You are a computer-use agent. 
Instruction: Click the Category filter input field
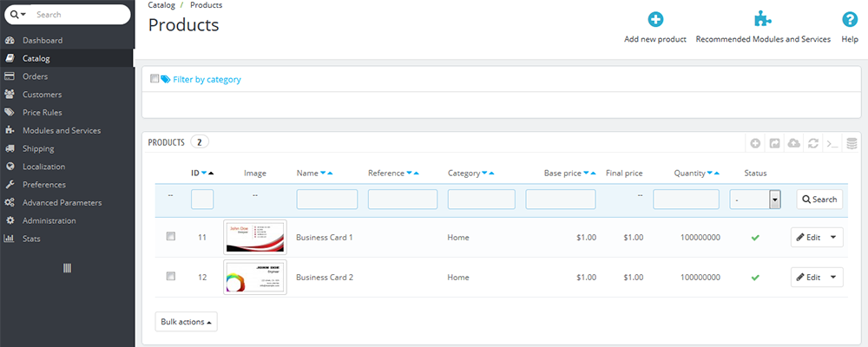(482, 200)
